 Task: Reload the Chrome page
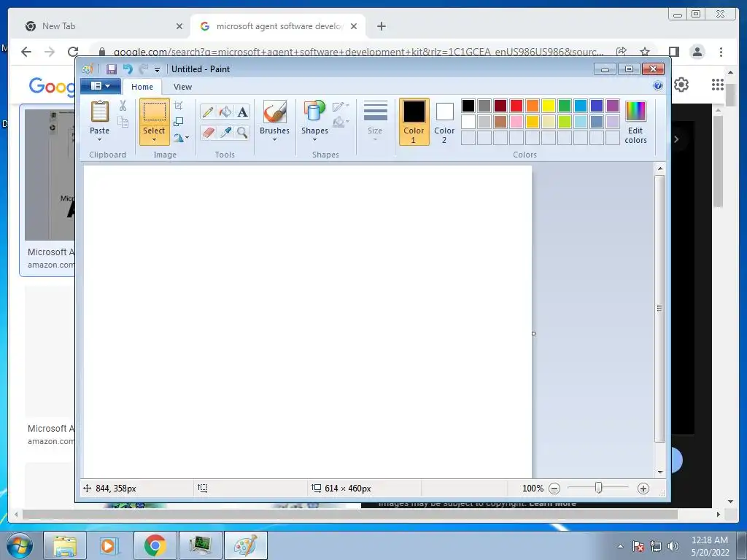click(x=73, y=52)
